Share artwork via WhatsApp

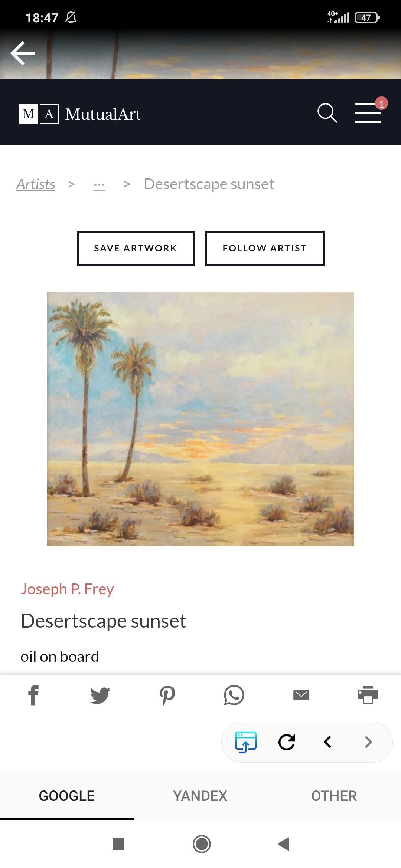pos(234,695)
